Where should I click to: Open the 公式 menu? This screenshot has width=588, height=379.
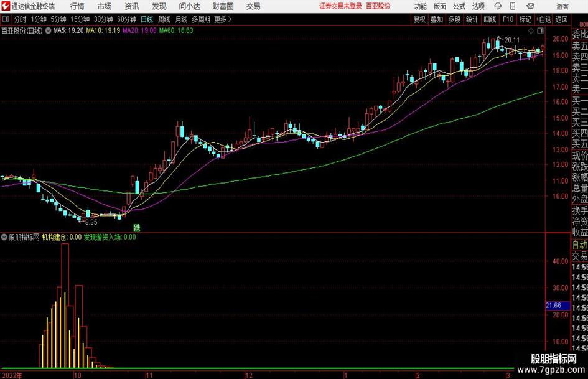coord(459,6)
